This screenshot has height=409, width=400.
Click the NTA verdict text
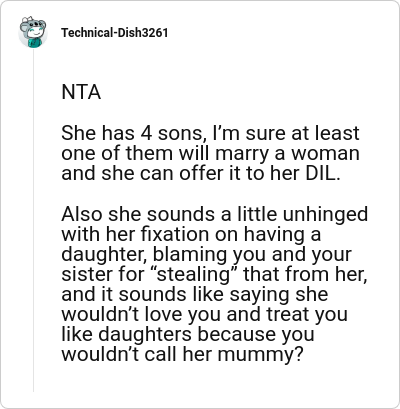[x=81, y=92]
